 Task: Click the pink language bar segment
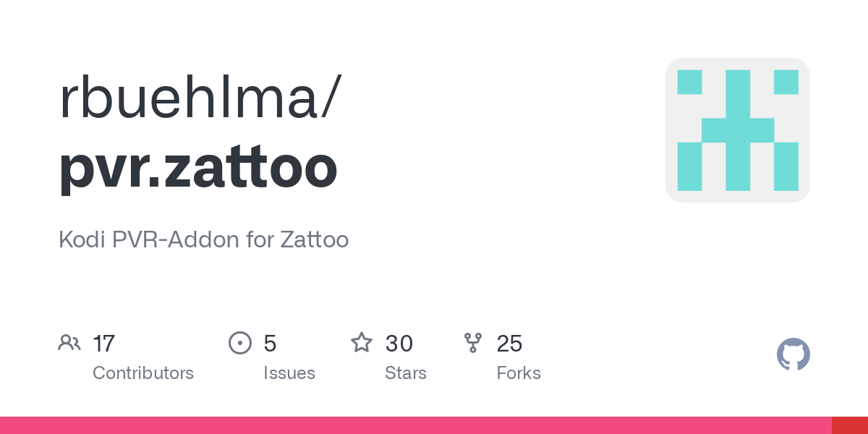click(x=416, y=425)
